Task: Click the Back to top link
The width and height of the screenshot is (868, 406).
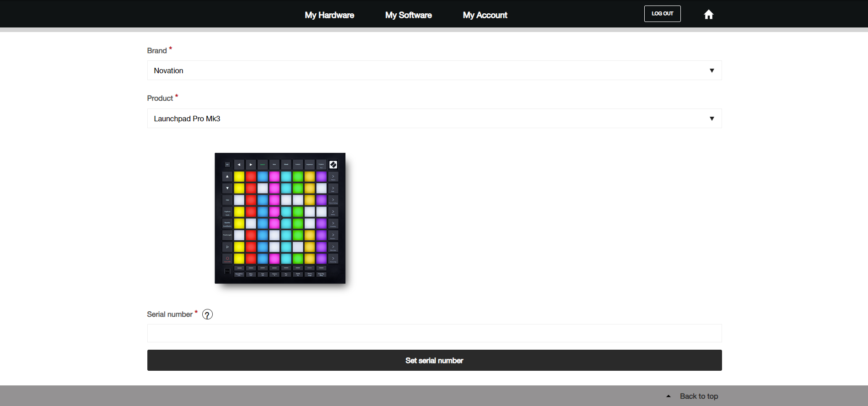Action: point(699,396)
